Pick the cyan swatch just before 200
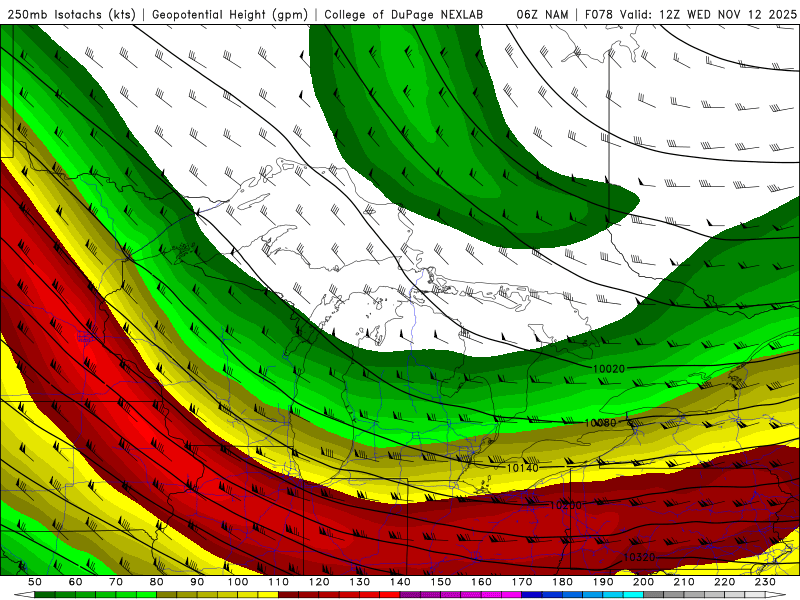Image resolution: width=800 pixels, height=600 pixels. pyautogui.click(x=633, y=595)
